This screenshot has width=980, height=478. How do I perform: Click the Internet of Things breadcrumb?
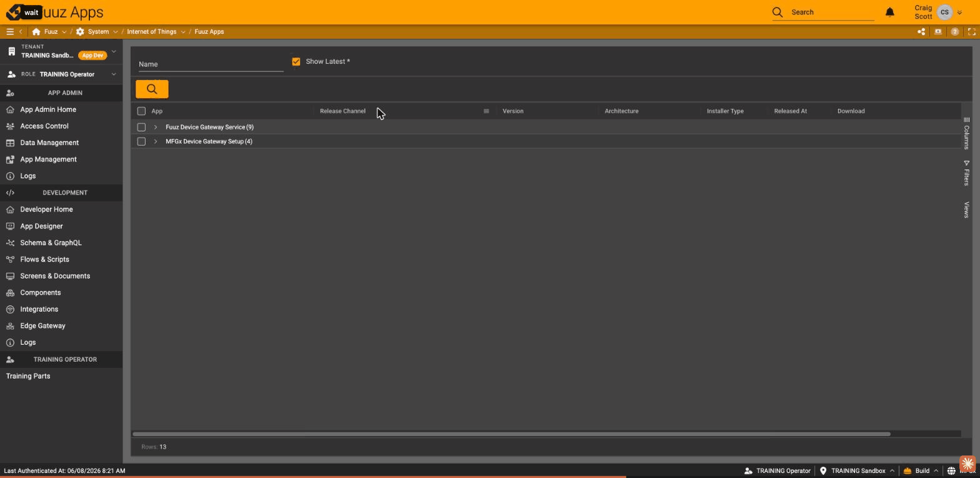point(151,32)
